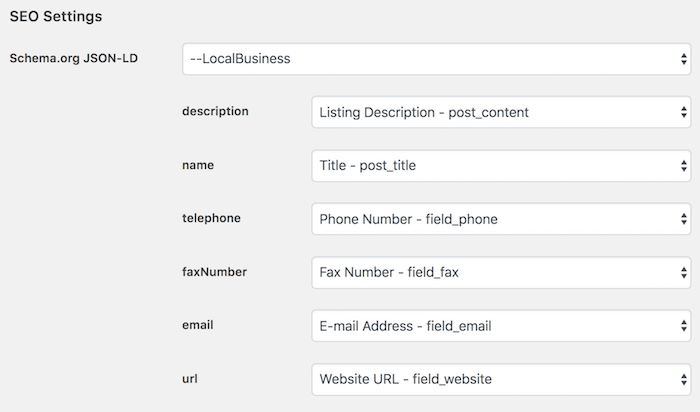The height and width of the screenshot is (412, 700).
Task: Click the SEO Settings heading
Action: pyautogui.click(x=56, y=17)
